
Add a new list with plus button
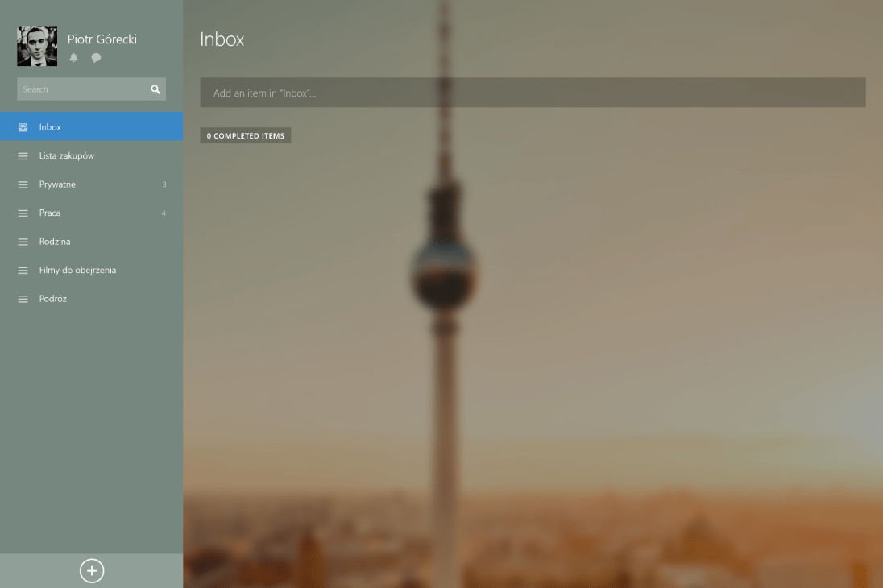click(x=92, y=570)
